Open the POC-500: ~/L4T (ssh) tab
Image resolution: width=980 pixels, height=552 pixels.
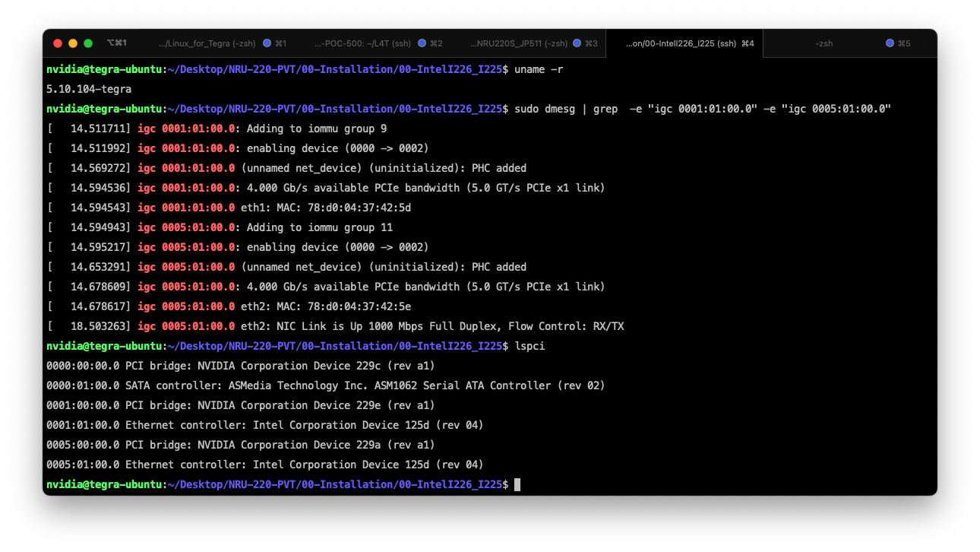pos(362,43)
